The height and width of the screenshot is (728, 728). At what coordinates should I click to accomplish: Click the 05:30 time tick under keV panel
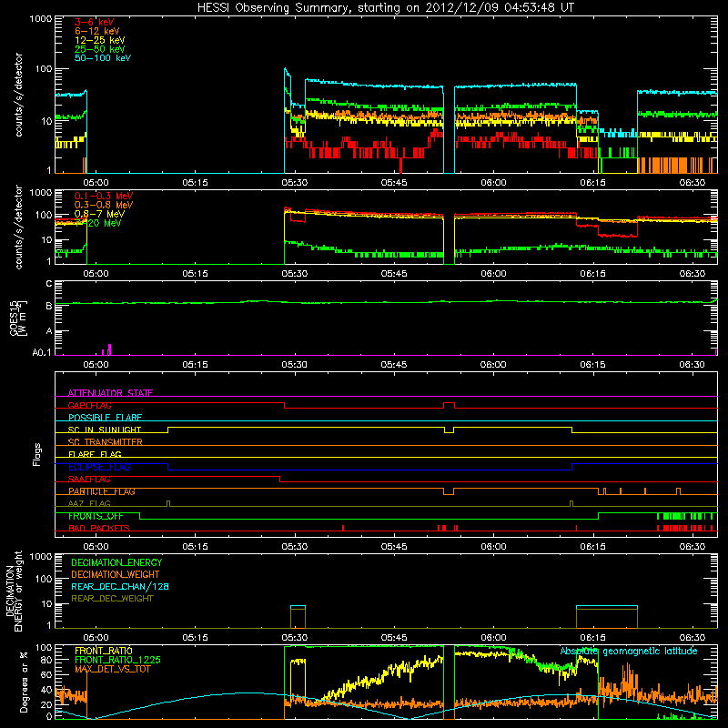click(294, 183)
